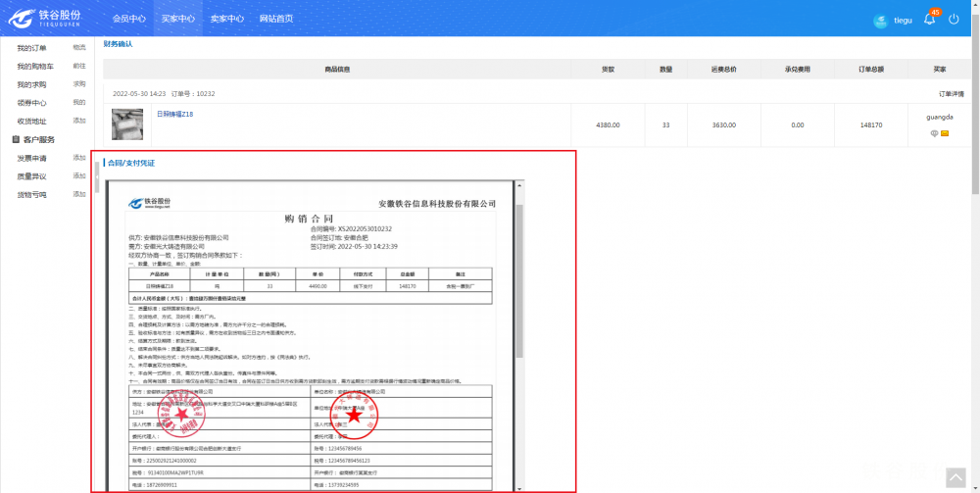Click the product thumbnail image
The height and width of the screenshot is (493, 980).
click(x=127, y=124)
